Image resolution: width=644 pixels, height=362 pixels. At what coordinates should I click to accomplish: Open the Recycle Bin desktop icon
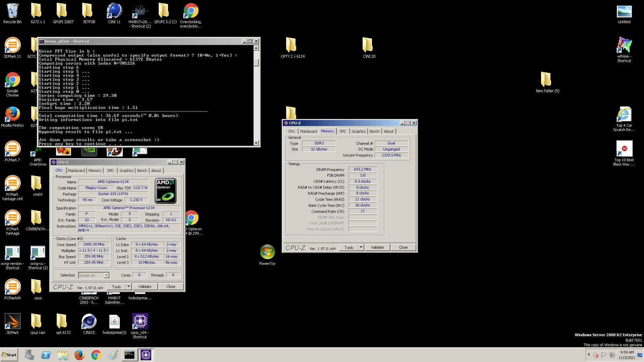pyautogui.click(x=12, y=13)
